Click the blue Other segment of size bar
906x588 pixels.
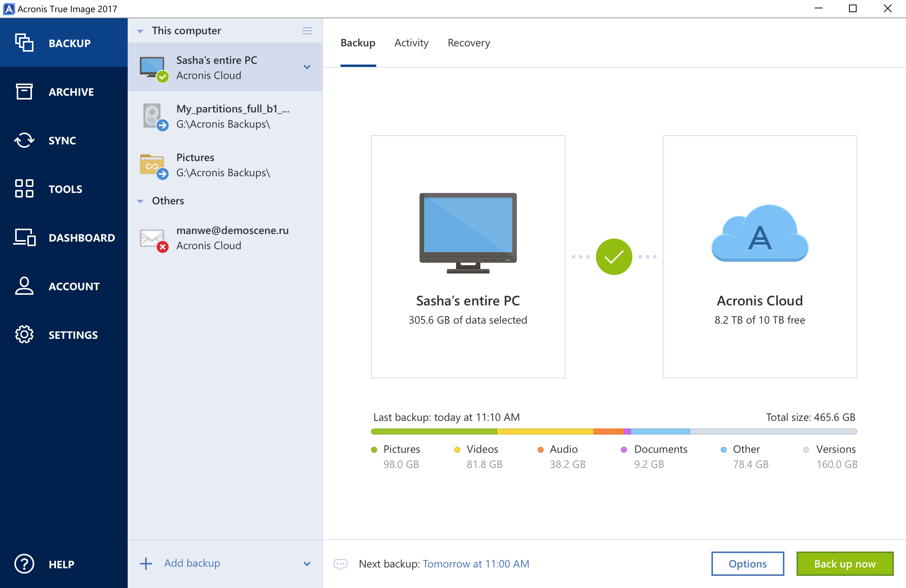click(x=660, y=432)
